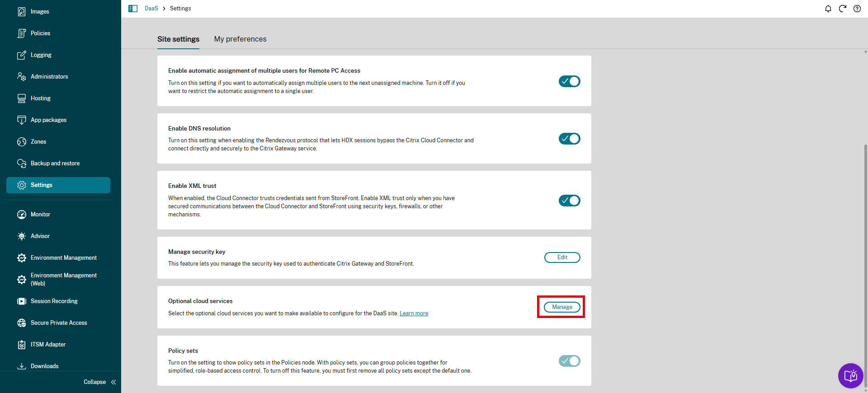Open the floating guide book button
Viewport: 868px width, 393px height.
[x=851, y=376]
